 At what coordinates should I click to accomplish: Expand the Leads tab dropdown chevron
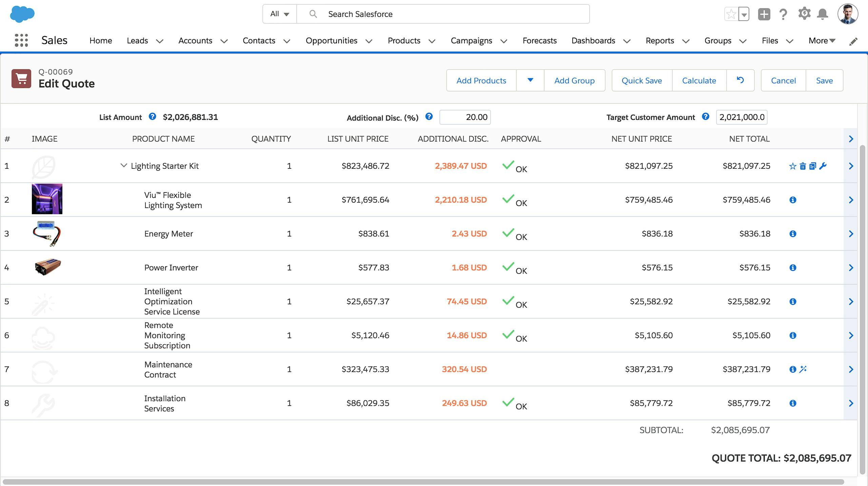(160, 41)
